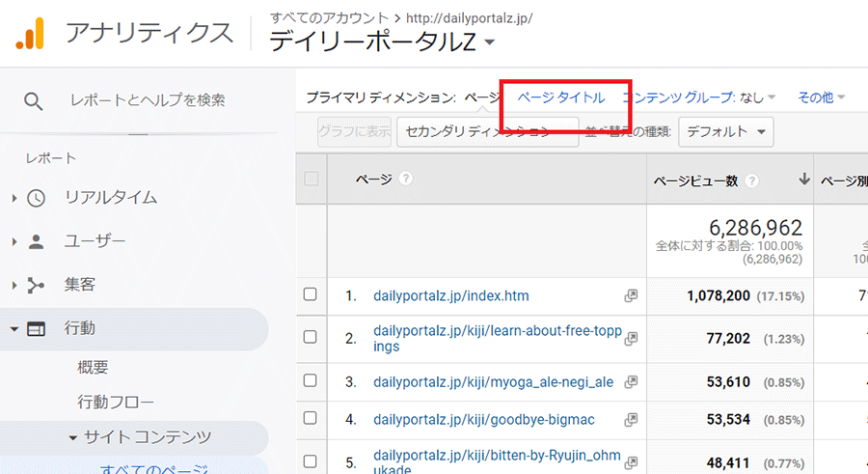This screenshot has height=474, width=868.
Task: Click the Google Analytics logo icon
Action: coord(30,34)
